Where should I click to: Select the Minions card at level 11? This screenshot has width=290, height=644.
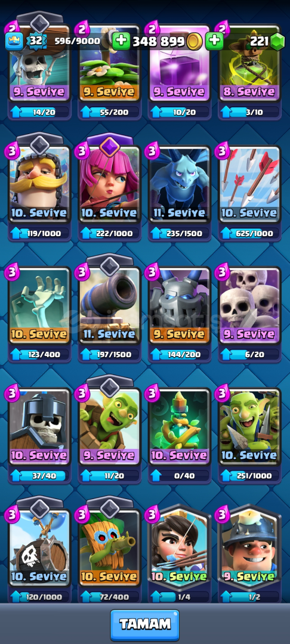point(180,184)
